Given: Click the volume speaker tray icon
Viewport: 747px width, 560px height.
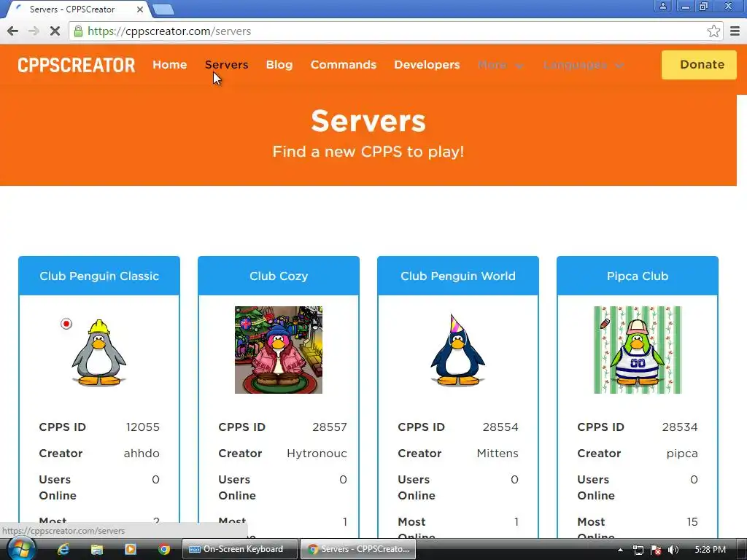Looking at the screenshot, I should [673, 550].
